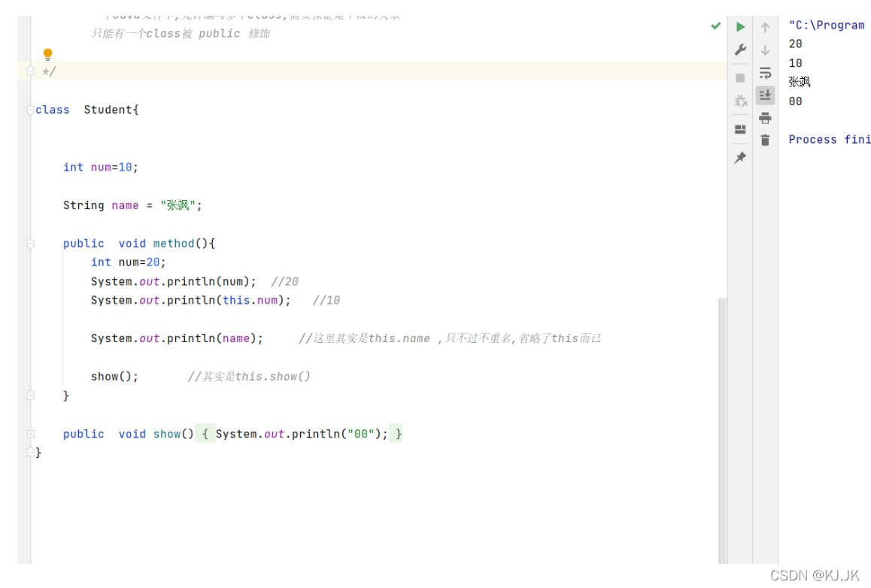Collapse the comment block end marker

click(x=31, y=71)
